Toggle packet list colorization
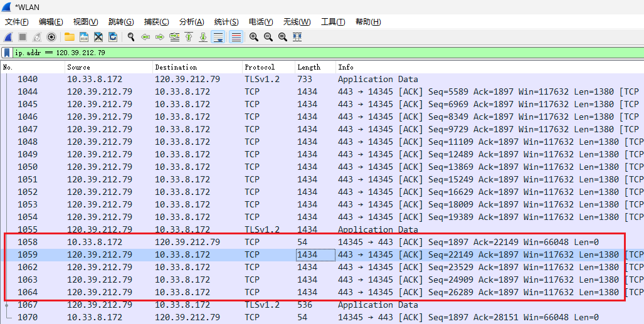This screenshot has height=324, width=644. click(x=236, y=37)
